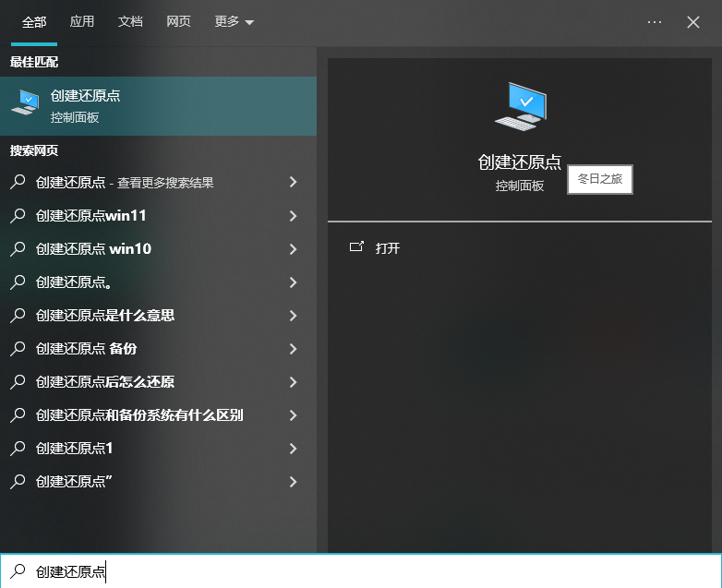Viewport: 722px width, 588px height.
Task: Click search icon beside 创建还原点win11
Action: pyautogui.click(x=18, y=215)
